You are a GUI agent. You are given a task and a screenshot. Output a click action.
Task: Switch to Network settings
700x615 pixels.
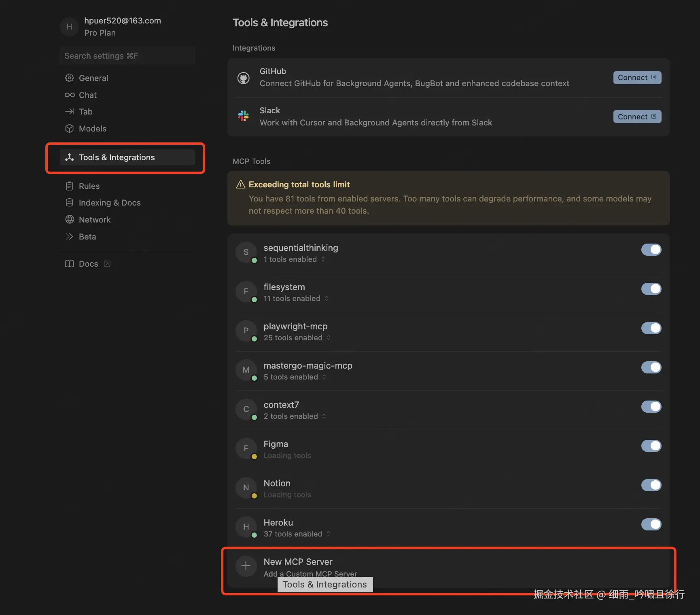(x=127, y=219)
